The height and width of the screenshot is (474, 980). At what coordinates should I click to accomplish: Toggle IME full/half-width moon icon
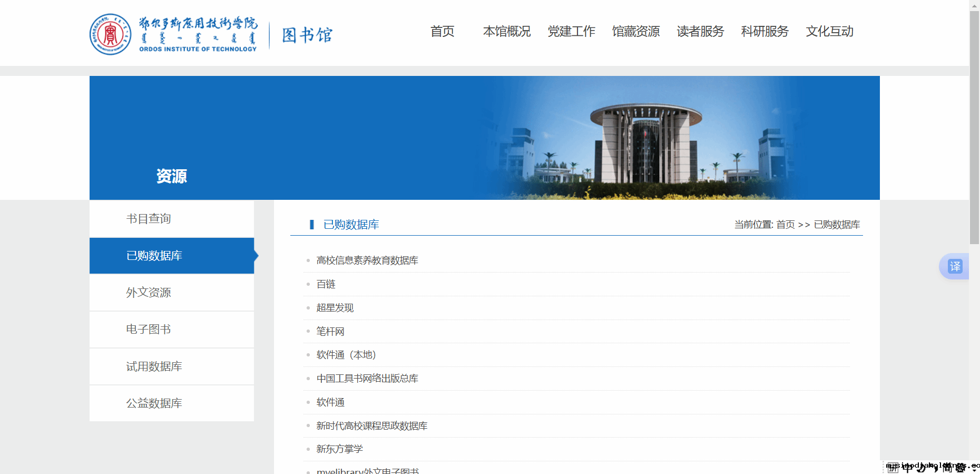[921, 468]
